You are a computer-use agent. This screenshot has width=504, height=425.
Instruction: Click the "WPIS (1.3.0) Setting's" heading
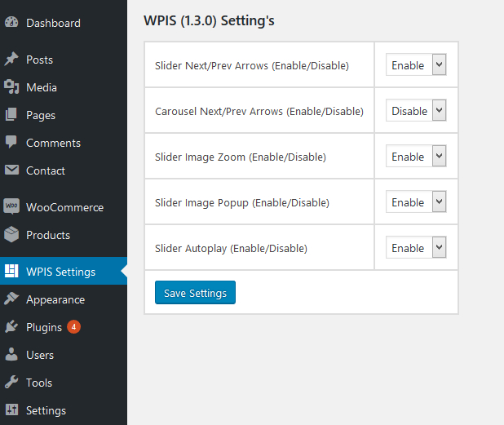pyautogui.click(x=209, y=20)
